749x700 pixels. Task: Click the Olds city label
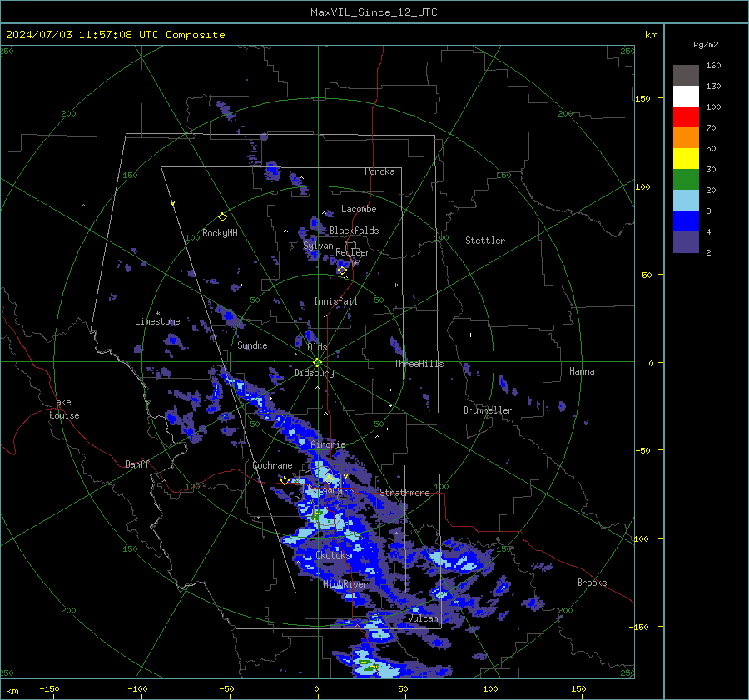point(317,347)
